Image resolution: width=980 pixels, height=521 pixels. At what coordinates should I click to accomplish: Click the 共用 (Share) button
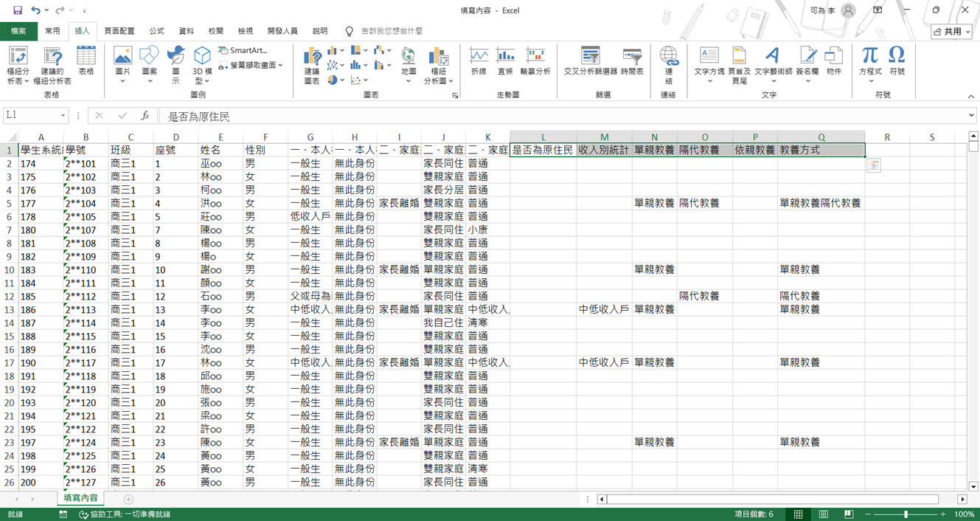coord(952,32)
